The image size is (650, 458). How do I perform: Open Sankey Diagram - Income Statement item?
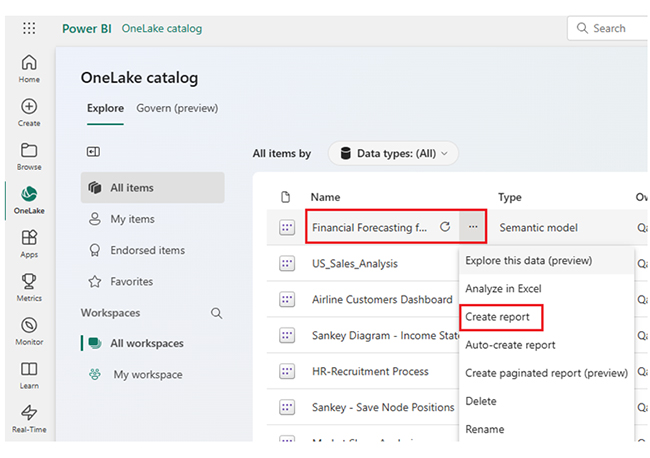tap(385, 335)
